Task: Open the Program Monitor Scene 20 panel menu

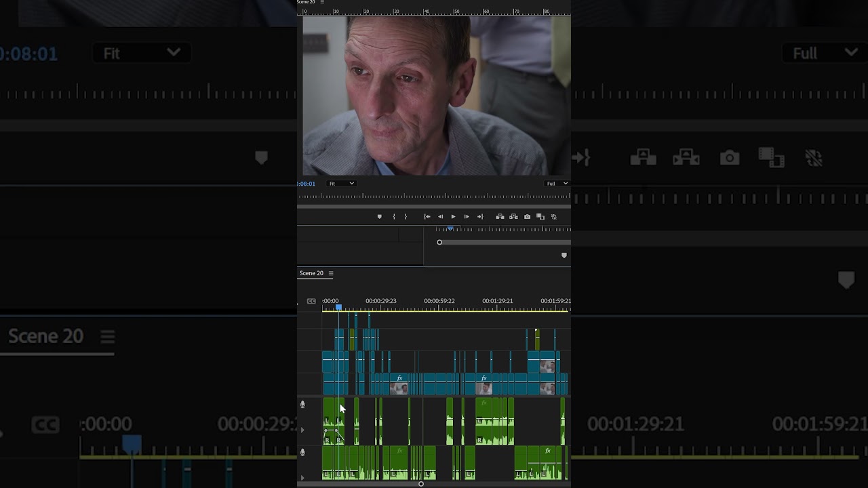Action: (322, 2)
